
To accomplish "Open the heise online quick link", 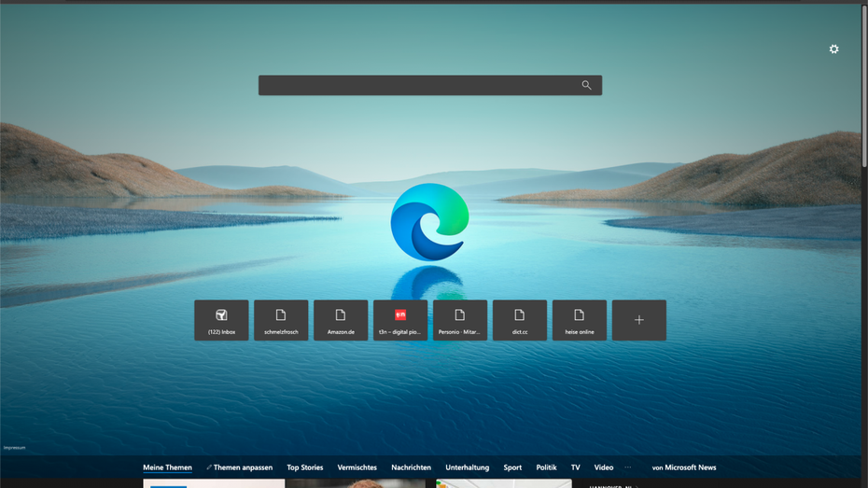I will click(580, 320).
